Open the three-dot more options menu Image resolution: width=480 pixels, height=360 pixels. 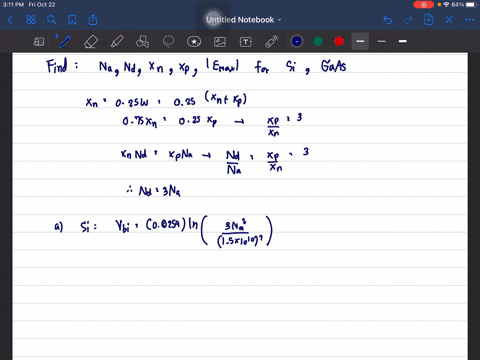pyautogui.click(x=469, y=20)
